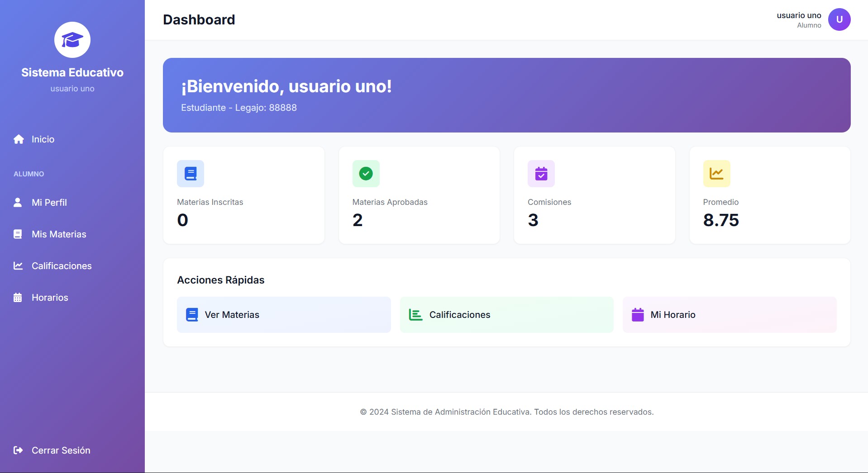Click the calendar icon beside Horarios

pyautogui.click(x=18, y=297)
